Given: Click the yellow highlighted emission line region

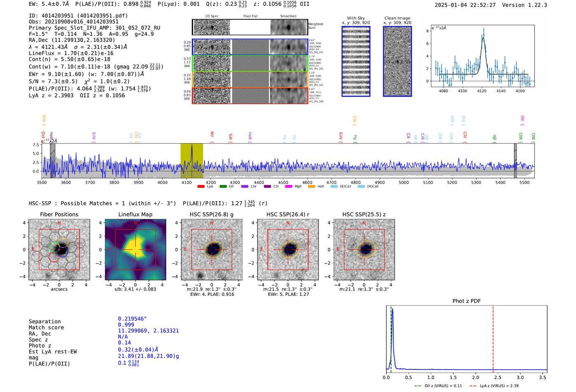Looking at the screenshot, I should click(x=192, y=160).
